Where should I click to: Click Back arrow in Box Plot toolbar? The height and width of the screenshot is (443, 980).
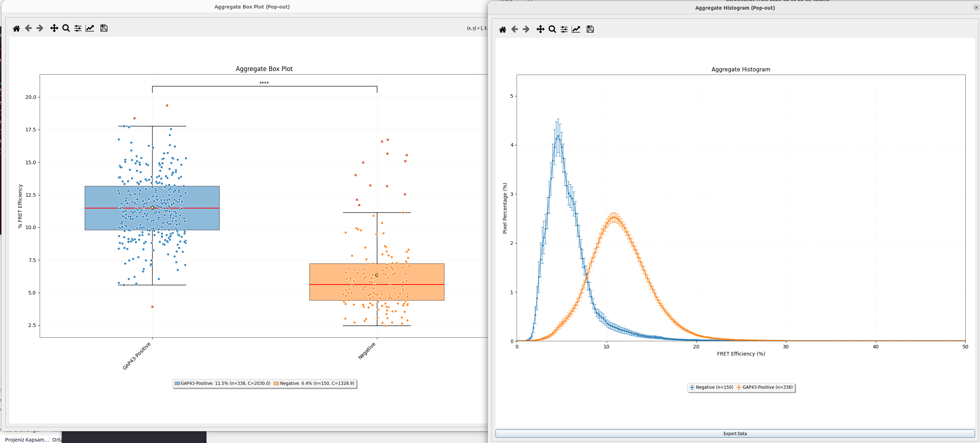[x=28, y=29]
